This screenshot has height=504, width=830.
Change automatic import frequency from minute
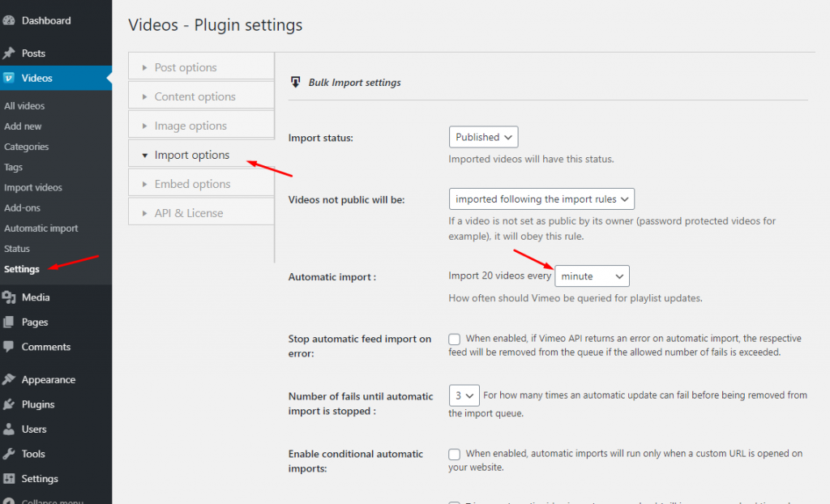(592, 275)
